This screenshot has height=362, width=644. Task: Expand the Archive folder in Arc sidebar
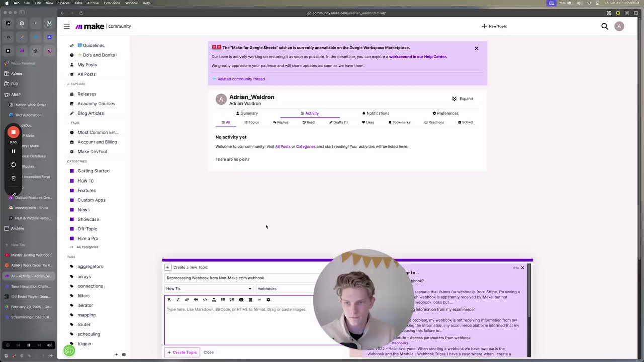point(17,228)
